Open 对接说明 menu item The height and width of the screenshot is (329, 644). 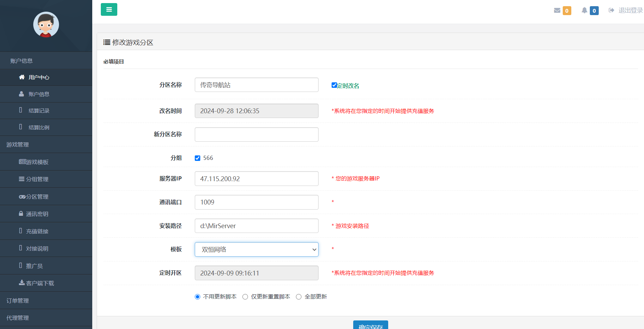coord(46,248)
